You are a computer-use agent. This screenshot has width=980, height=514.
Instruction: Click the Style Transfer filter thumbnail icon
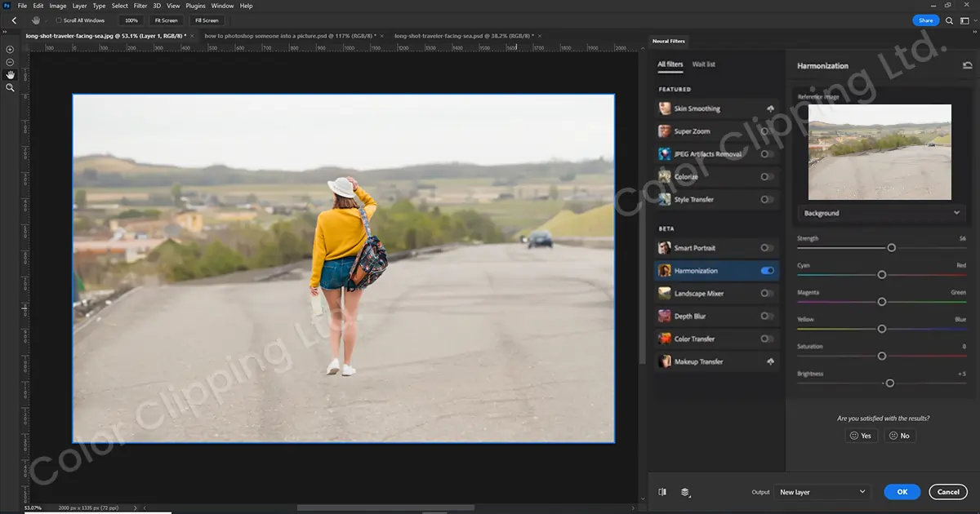[x=664, y=199]
